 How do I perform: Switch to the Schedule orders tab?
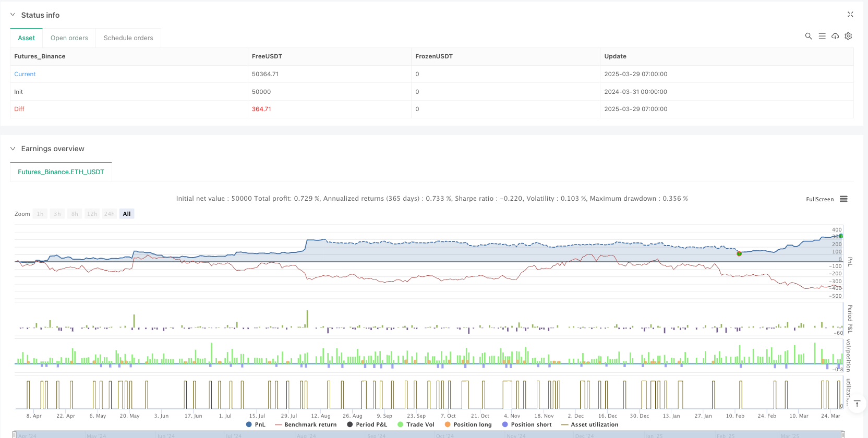[x=128, y=38]
